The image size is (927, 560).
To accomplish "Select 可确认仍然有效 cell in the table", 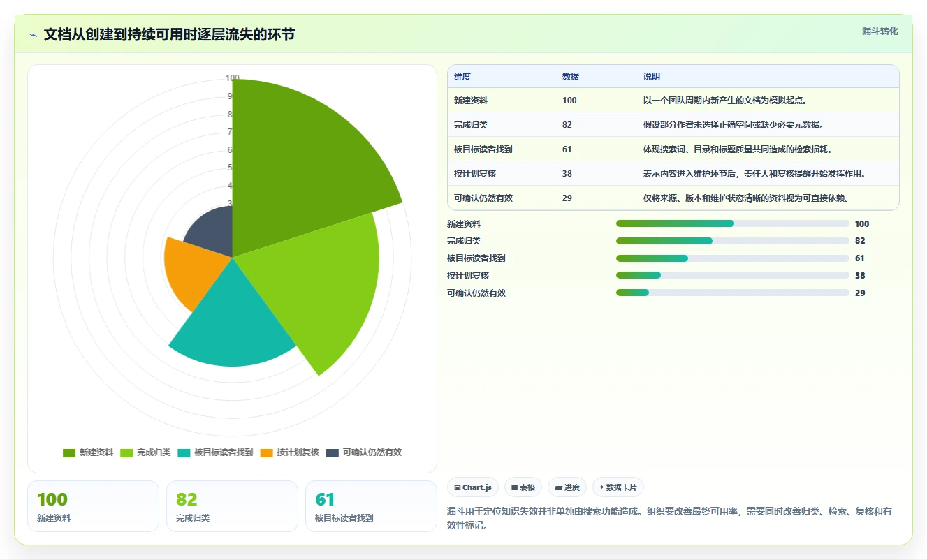I will pos(483,198).
